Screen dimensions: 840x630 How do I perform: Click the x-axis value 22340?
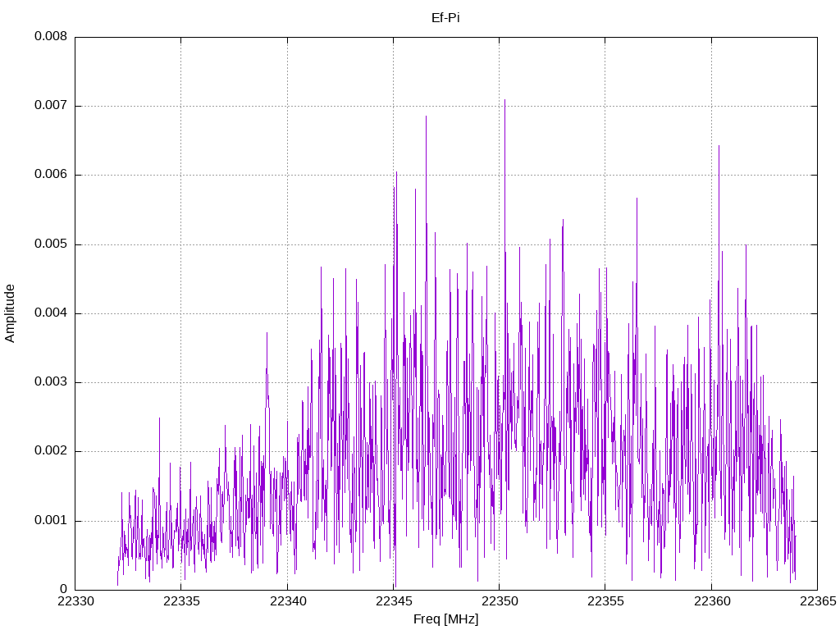[x=288, y=601]
